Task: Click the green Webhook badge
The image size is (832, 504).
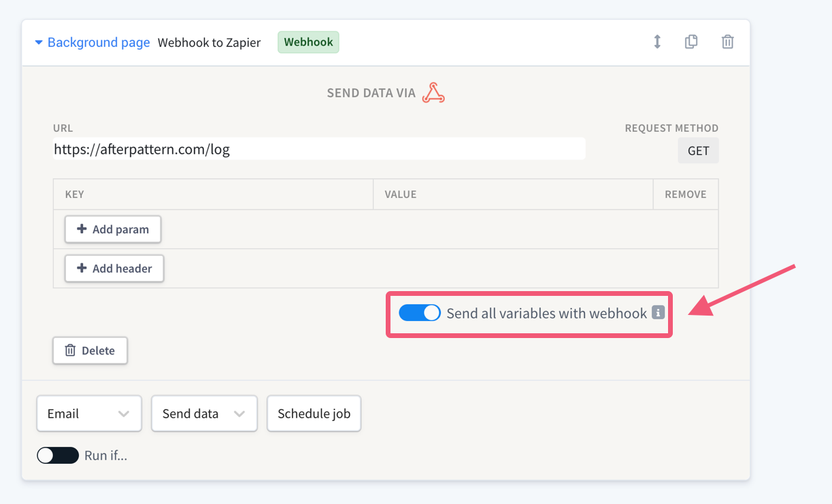Action: [x=308, y=42]
